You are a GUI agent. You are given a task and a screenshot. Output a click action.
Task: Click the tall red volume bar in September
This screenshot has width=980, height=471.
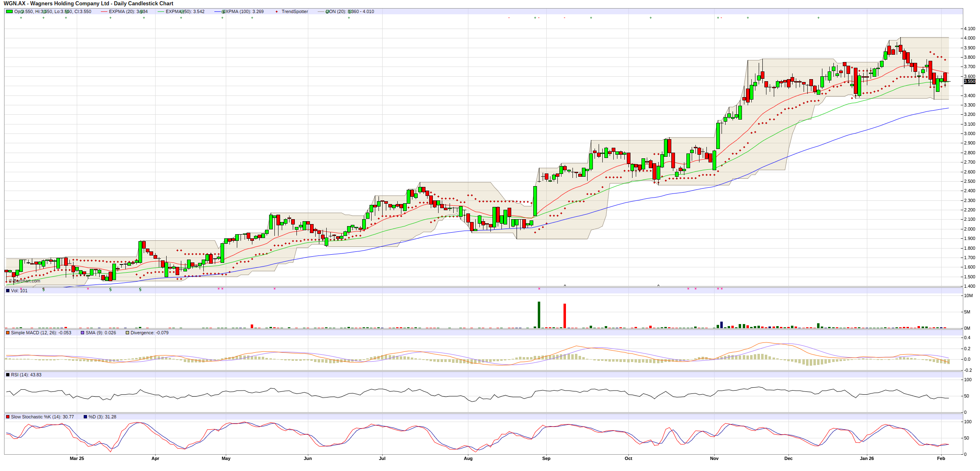(565, 315)
